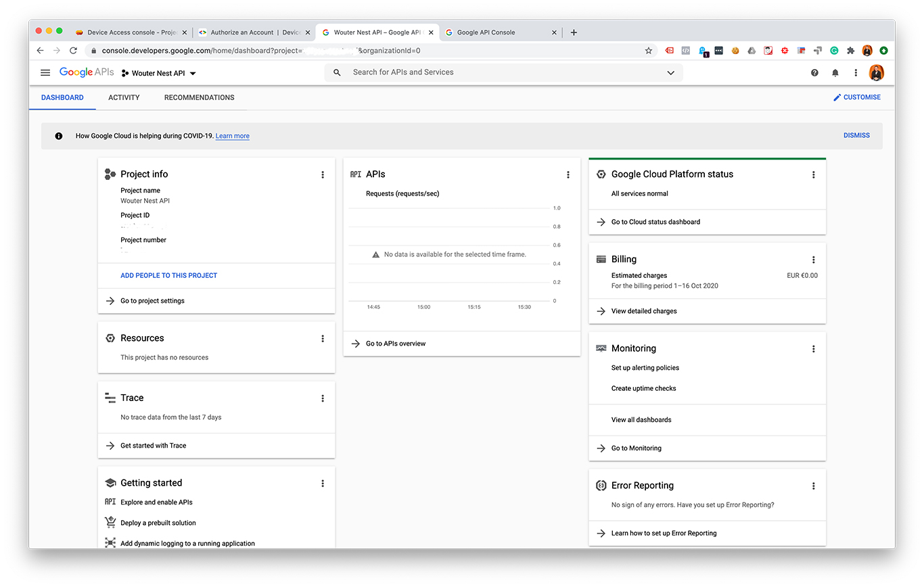This screenshot has width=924, height=587.
Task: Click the Billing card icon
Action: click(x=601, y=260)
